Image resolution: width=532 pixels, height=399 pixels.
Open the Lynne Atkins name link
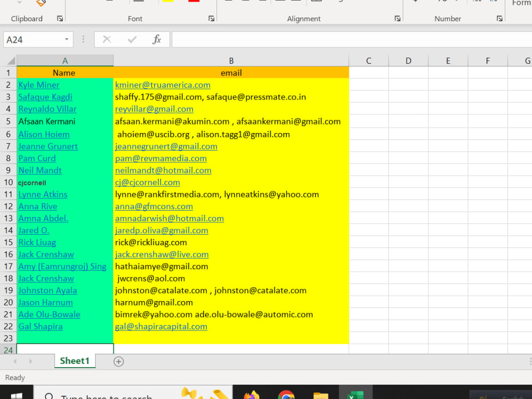[43, 194]
